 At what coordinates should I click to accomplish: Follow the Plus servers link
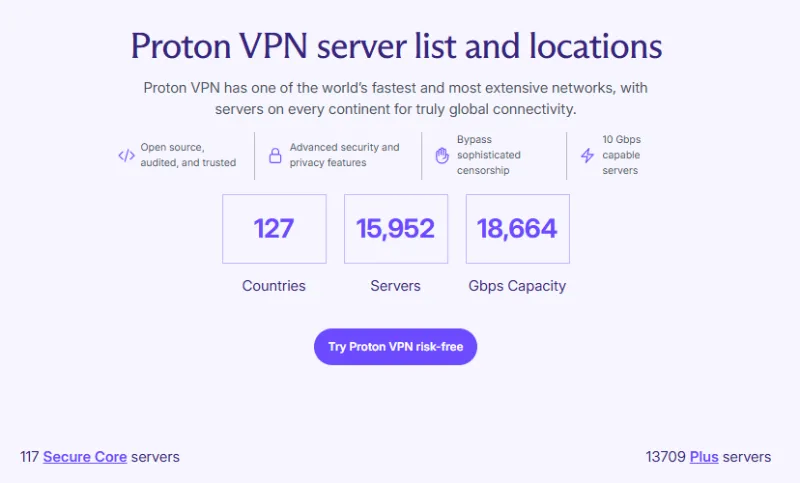tap(704, 457)
